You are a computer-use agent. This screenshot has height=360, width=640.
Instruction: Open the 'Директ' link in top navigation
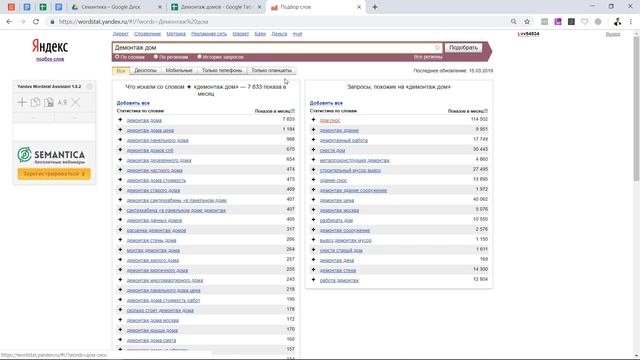point(120,34)
